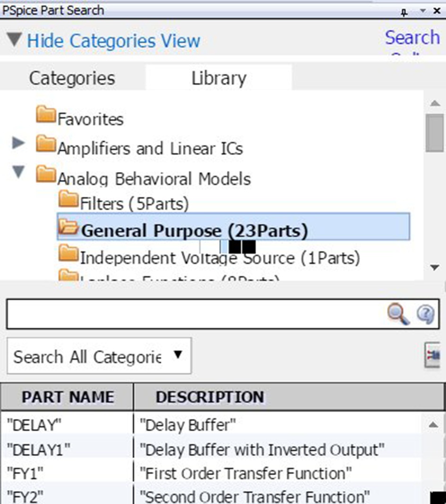
Task: Click the part placement icon beside the category dropdown
Action: pyautogui.click(x=433, y=355)
